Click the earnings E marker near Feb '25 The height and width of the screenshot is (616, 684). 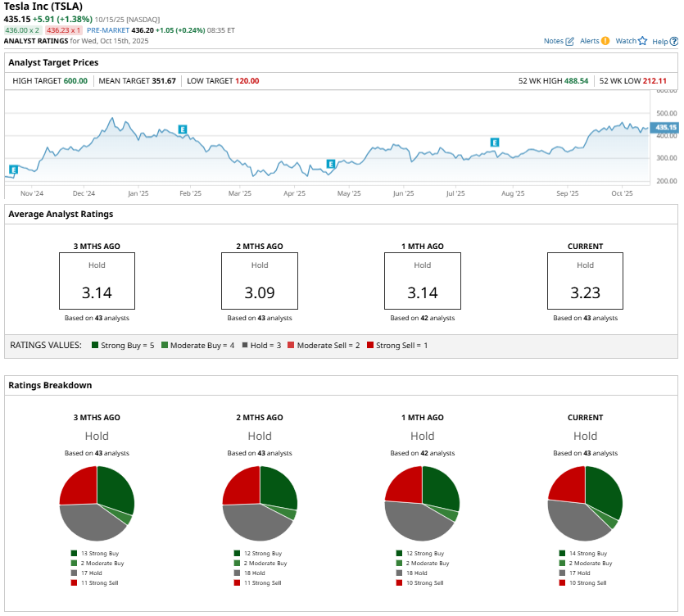point(183,129)
